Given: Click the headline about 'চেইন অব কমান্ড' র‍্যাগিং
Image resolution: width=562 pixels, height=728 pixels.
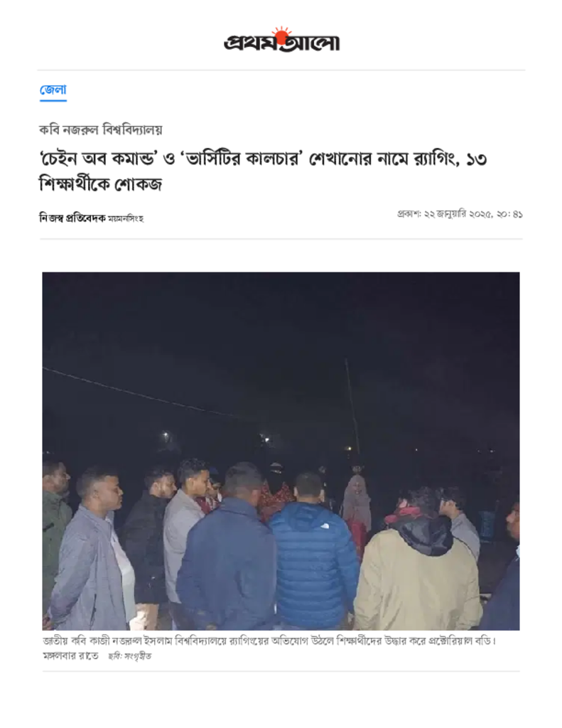Looking at the screenshot, I should click(263, 171).
